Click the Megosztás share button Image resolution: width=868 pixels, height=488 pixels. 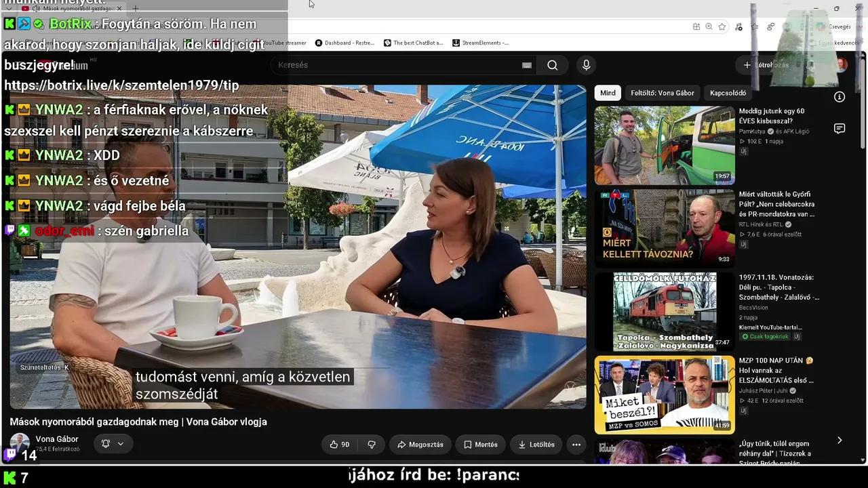click(x=420, y=445)
